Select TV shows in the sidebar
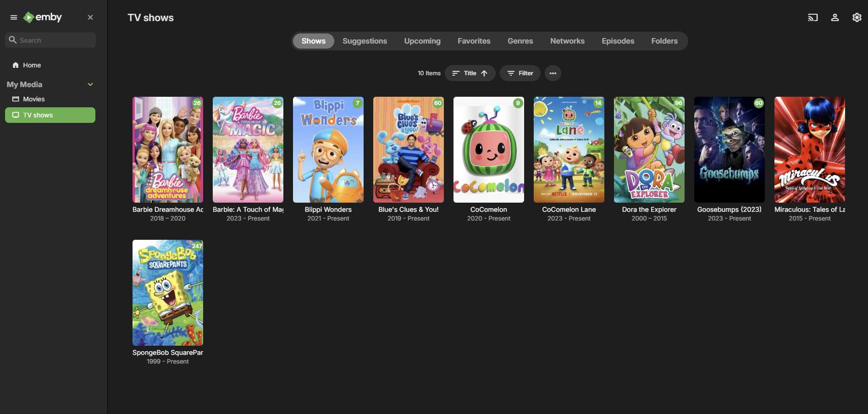The width and height of the screenshot is (868, 414). [50, 115]
